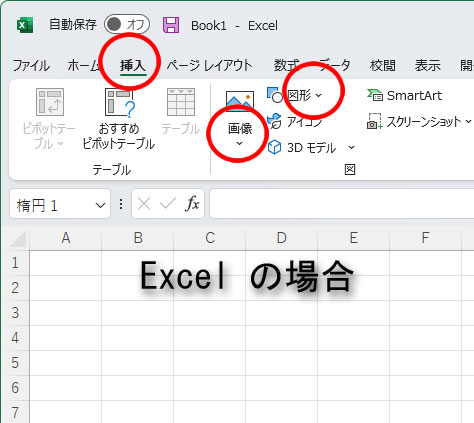The width and height of the screenshot is (474, 423).
Task: Select column C header
Action: click(210, 238)
